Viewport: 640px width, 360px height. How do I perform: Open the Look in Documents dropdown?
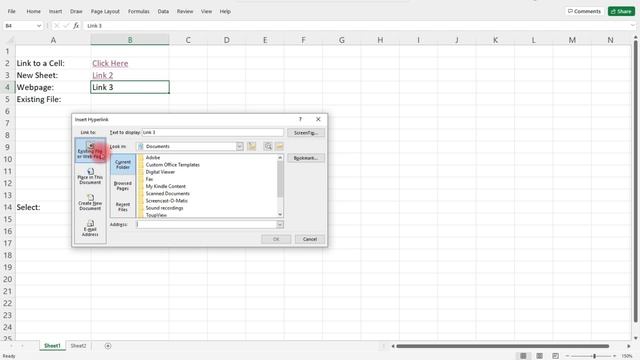tap(240, 147)
